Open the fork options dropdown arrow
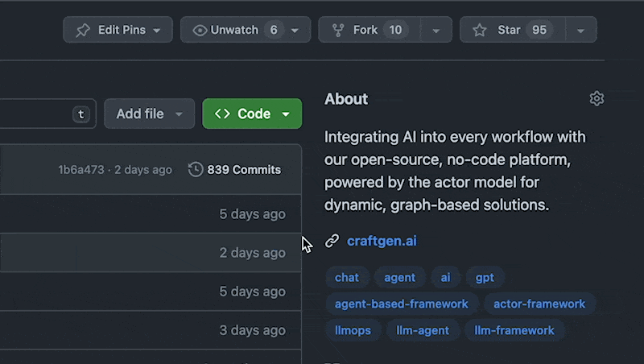 pyautogui.click(x=436, y=31)
